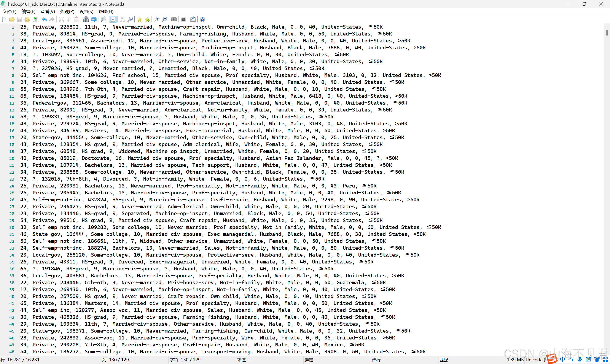Click the yellow star Favorites icon
The width and height of the screenshot is (610, 364).
(x=140, y=19)
